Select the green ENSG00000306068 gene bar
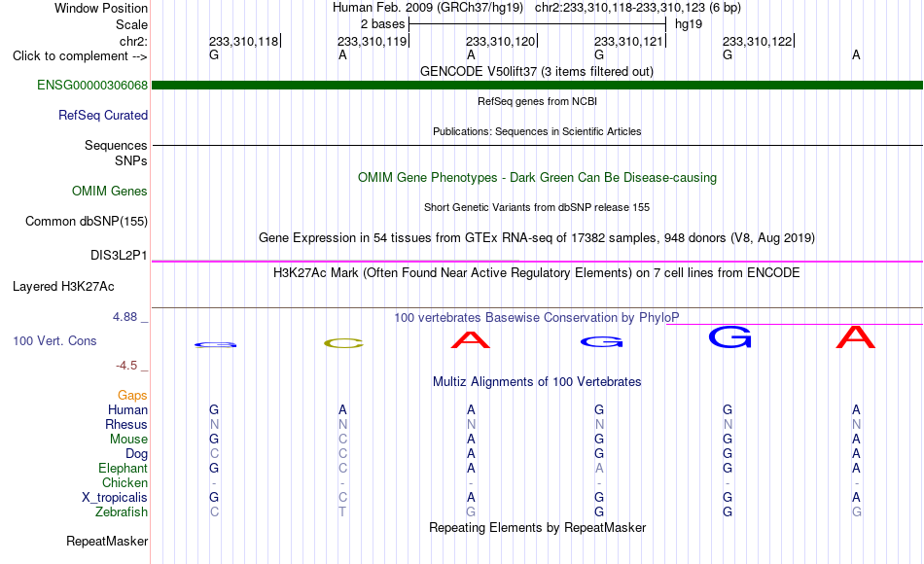The height and width of the screenshot is (564, 924). 537,85
